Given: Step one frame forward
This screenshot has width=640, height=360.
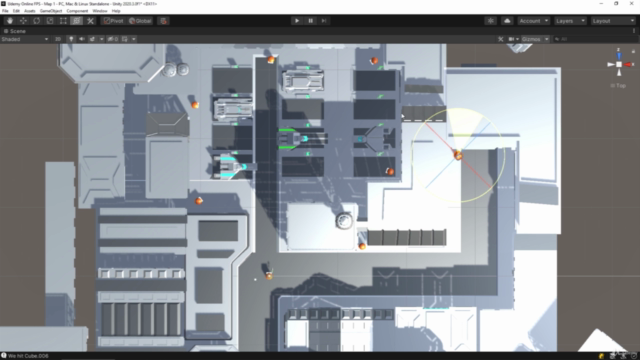Looking at the screenshot, I should (324, 21).
